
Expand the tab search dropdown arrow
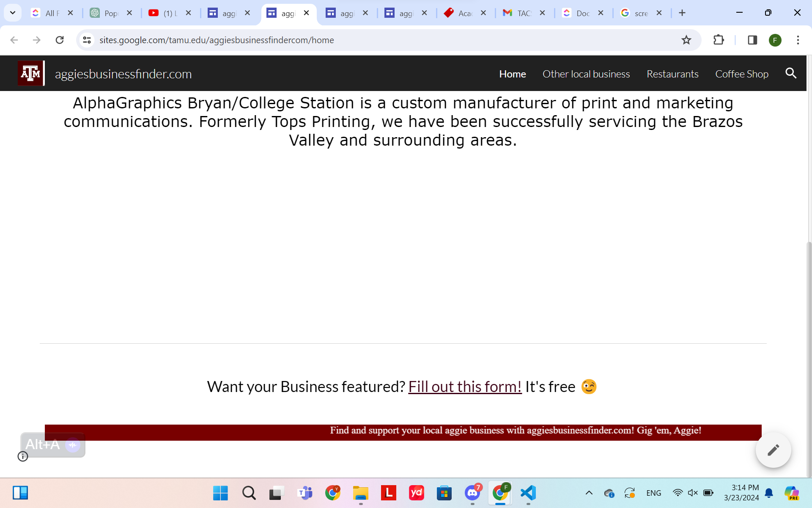pyautogui.click(x=13, y=13)
